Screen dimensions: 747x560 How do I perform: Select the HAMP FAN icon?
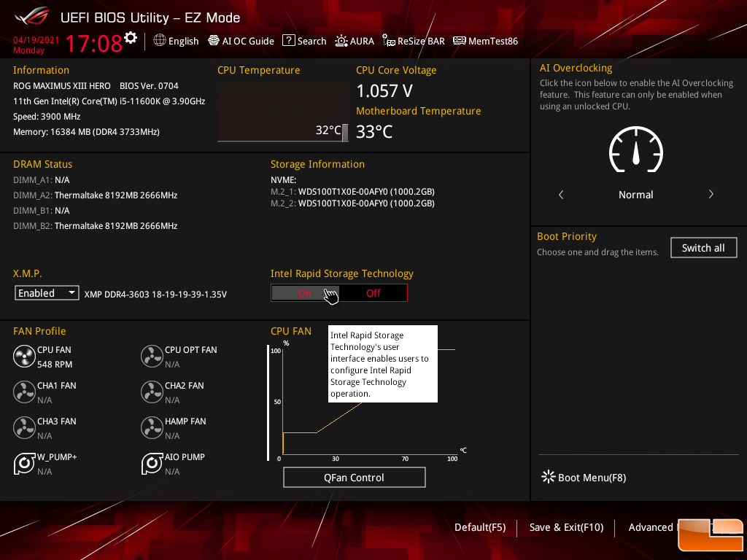tap(152, 428)
